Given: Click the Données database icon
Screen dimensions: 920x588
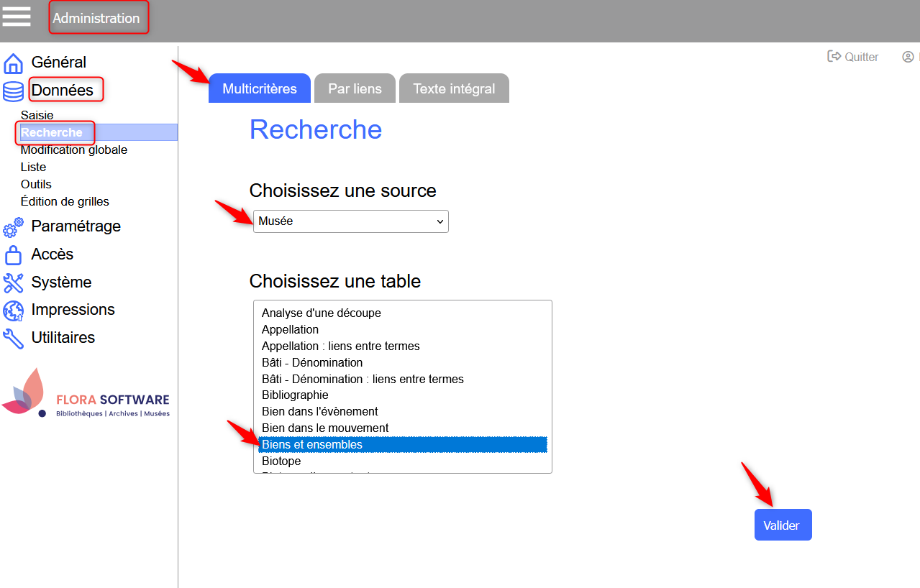Looking at the screenshot, I should coord(13,91).
